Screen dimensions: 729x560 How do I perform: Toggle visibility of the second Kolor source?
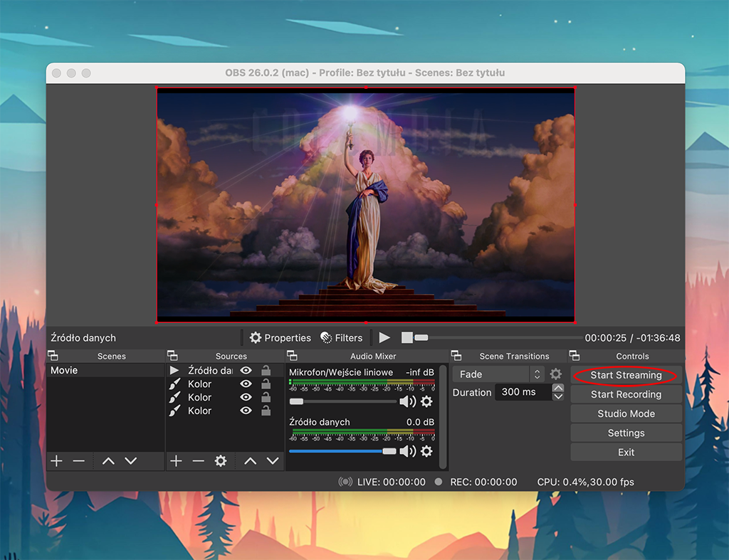(x=246, y=397)
